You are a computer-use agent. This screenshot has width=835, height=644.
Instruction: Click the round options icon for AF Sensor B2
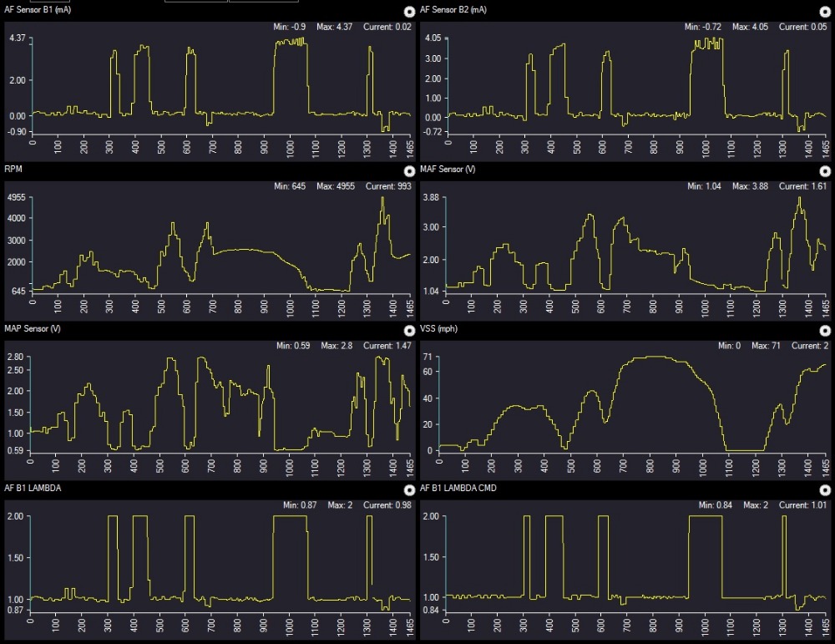(x=825, y=13)
